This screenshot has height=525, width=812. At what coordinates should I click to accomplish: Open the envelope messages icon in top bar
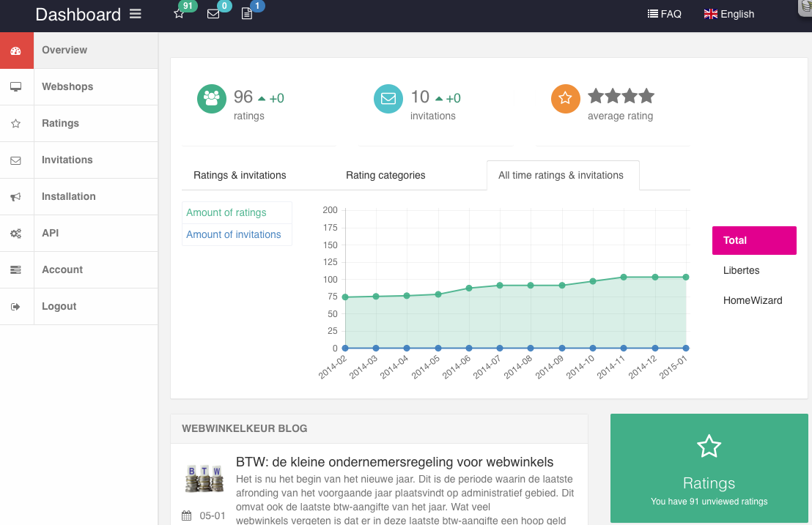213,14
